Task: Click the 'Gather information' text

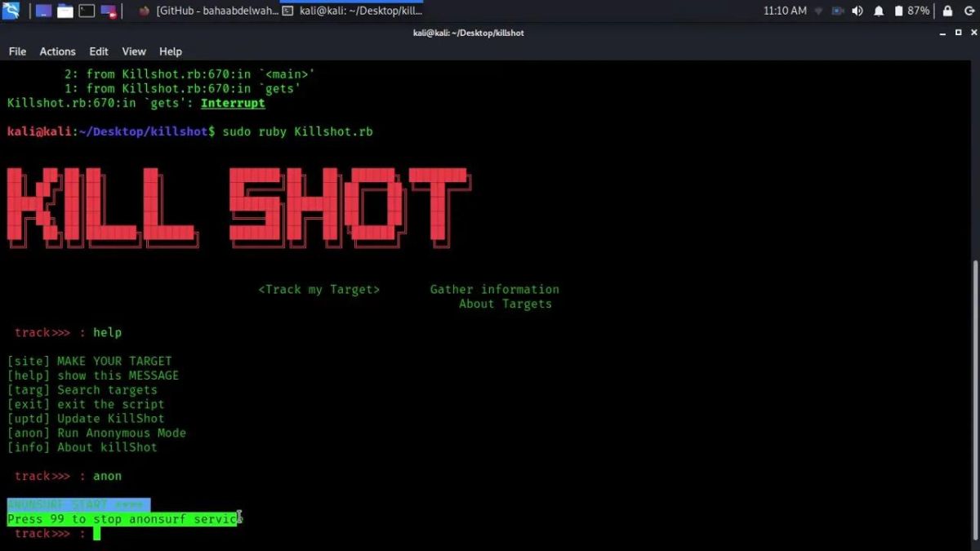Action: point(495,289)
